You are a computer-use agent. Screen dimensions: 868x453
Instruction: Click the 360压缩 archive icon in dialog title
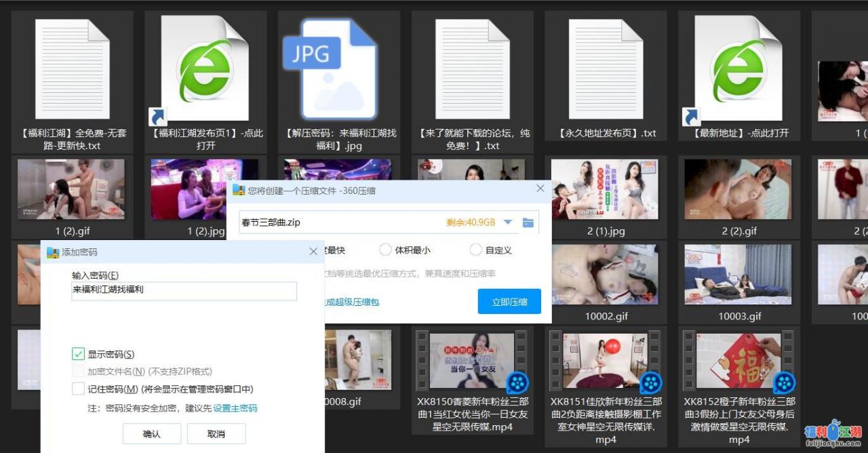(240, 191)
